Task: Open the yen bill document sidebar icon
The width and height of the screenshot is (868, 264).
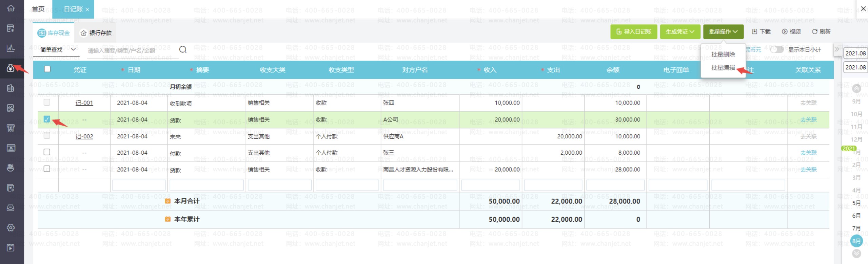Action: pyautogui.click(x=11, y=28)
